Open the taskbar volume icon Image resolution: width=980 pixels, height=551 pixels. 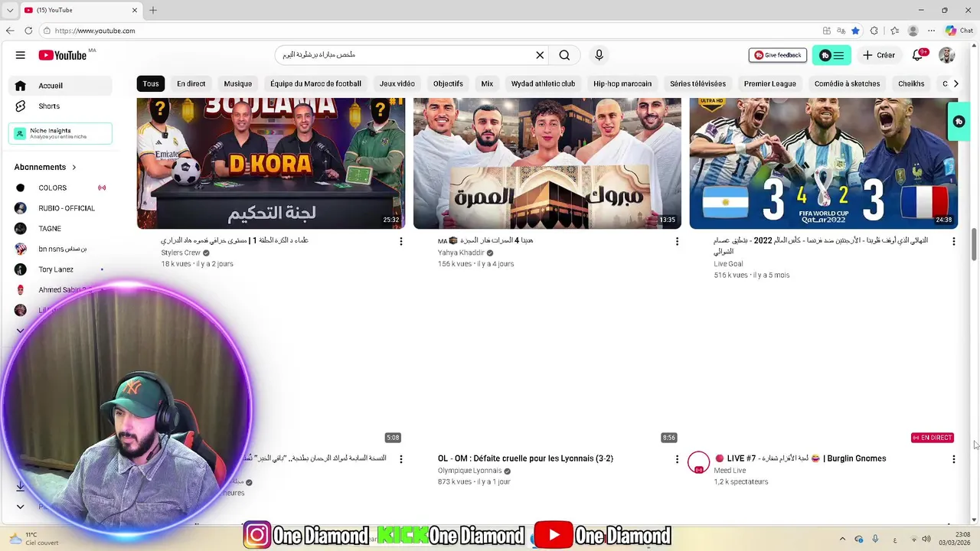click(x=926, y=539)
